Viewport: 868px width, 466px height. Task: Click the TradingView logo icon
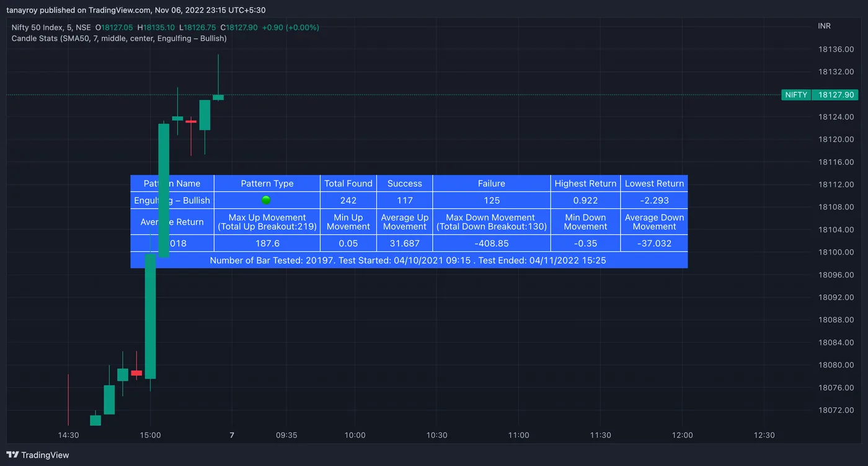[12, 455]
